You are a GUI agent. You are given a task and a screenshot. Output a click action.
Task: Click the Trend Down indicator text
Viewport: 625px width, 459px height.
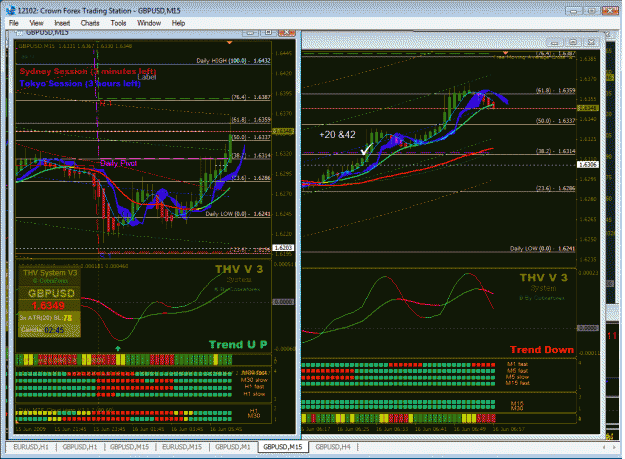pos(542,350)
